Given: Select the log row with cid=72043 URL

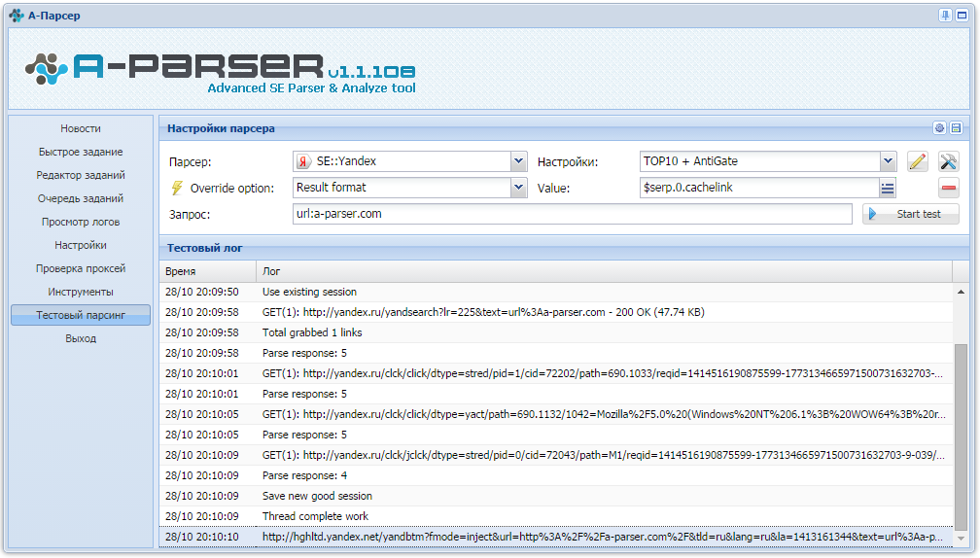Looking at the screenshot, I should [x=556, y=455].
